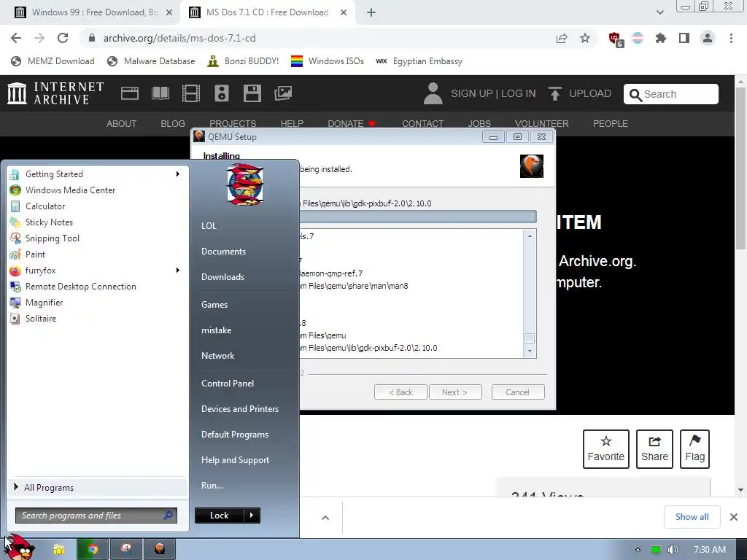Viewport: 747px width, 560px height.
Task: Open the uBlock Origin extension icon
Action: (x=615, y=39)
